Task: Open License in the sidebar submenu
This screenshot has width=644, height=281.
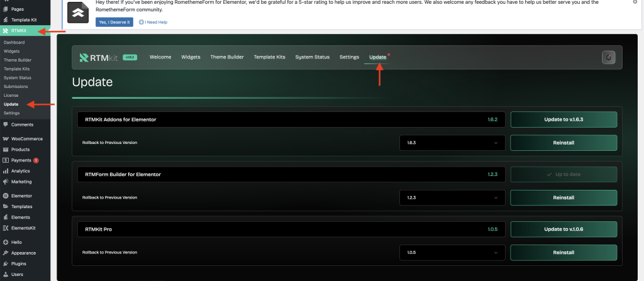Action: pyautogui.click(x=11, y=96)
